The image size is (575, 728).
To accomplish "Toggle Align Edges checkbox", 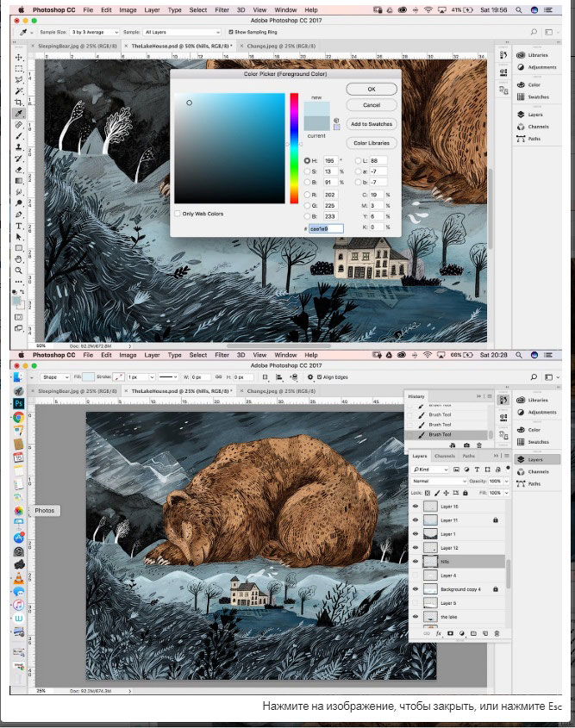I will [319, 377].
